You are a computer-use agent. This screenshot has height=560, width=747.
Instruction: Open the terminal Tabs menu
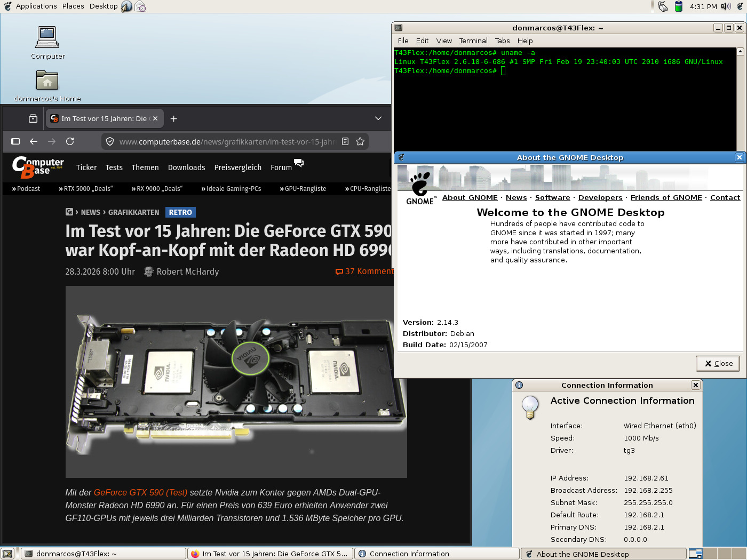click(x=502, y=41)
